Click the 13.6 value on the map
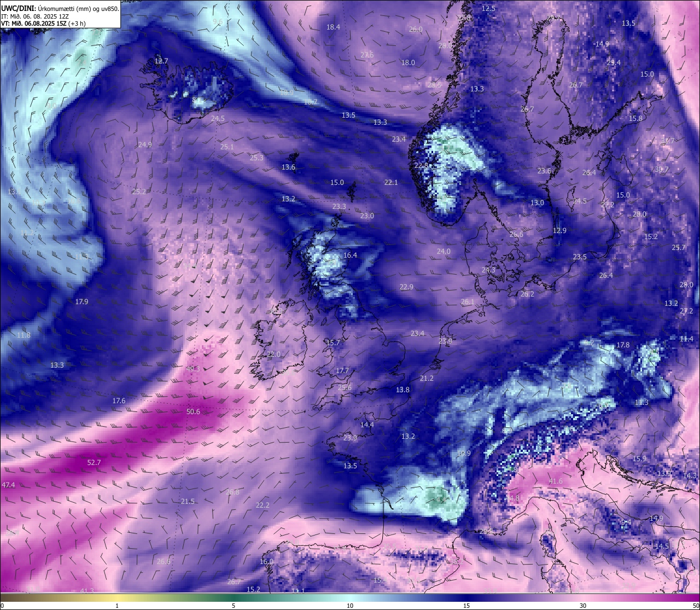The height and width of the screenshot is (610, 700). pyautogui.click(x=288, y=167)
